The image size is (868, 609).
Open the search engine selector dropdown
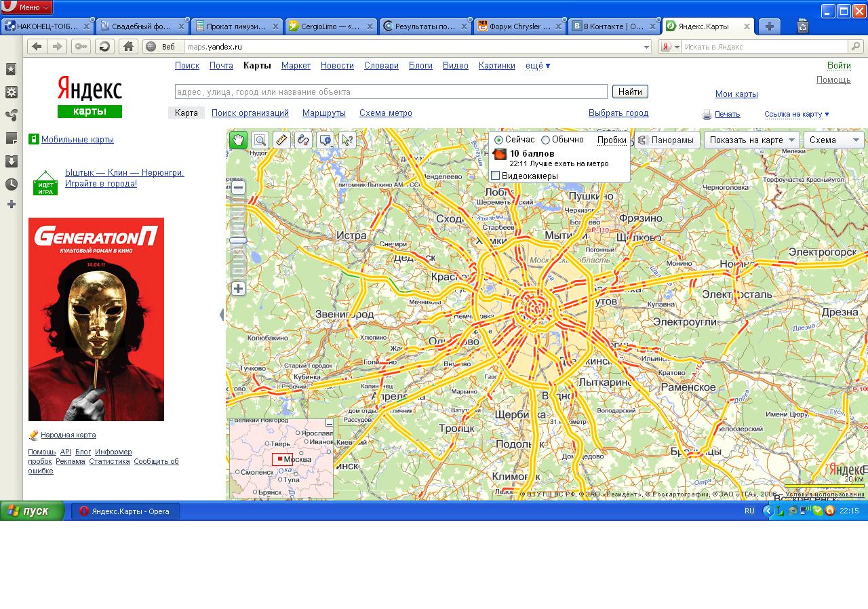670,47
